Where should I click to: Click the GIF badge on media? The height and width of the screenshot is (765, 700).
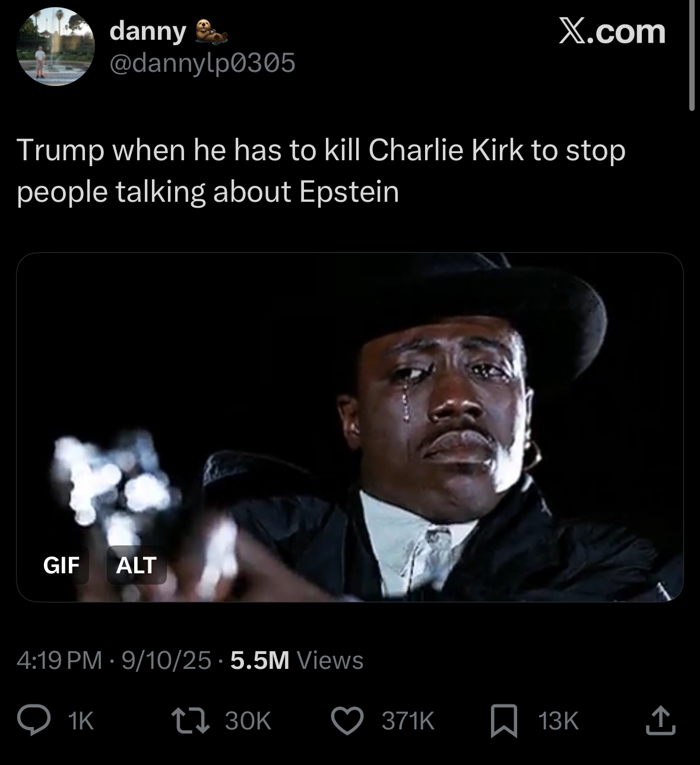(61, 565)
